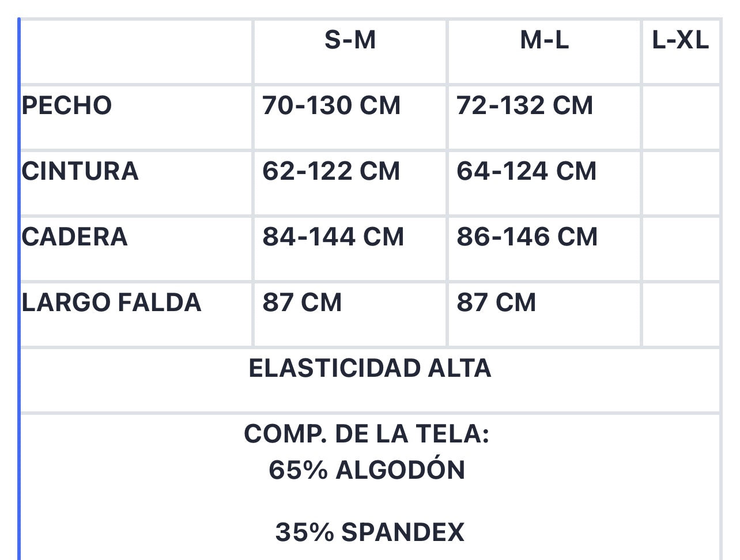This screenshot has height=560, width=740.
Task: Click the COMP. DE LA TELA heading
Action: point(367,434)
